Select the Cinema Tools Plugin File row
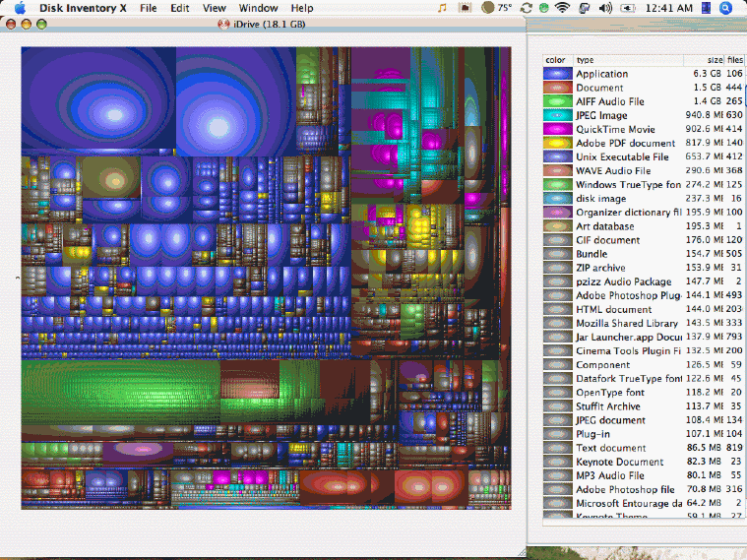This screenshot has height=560, width=747. pos(643,350)
